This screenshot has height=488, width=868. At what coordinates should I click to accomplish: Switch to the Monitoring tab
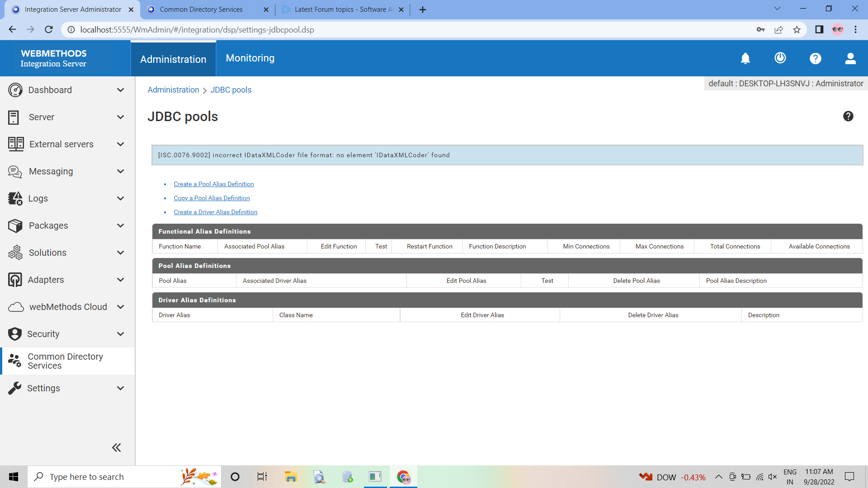250,58
